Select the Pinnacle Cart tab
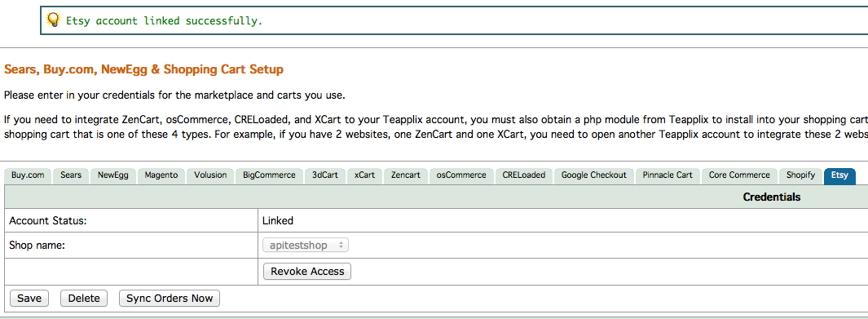Image resolution: width=868 pixels, height=319 pixels. (668, 175)
